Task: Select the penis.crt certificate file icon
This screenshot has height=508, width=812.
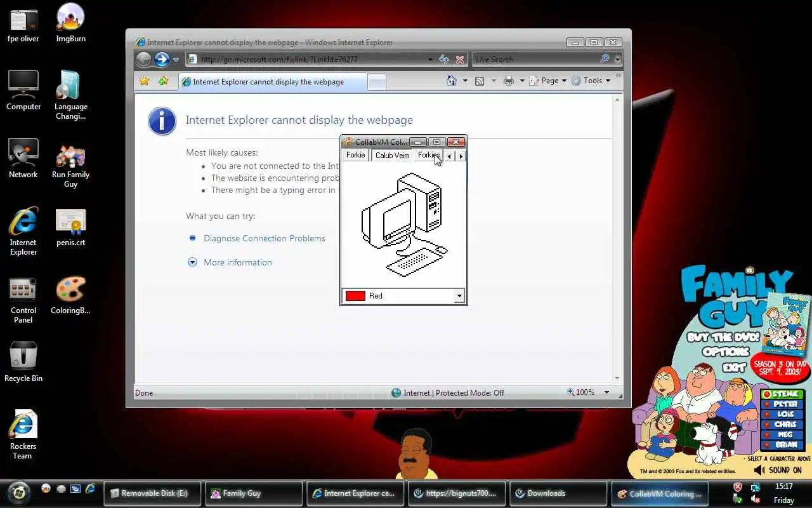Action: [x=70, y=228]
